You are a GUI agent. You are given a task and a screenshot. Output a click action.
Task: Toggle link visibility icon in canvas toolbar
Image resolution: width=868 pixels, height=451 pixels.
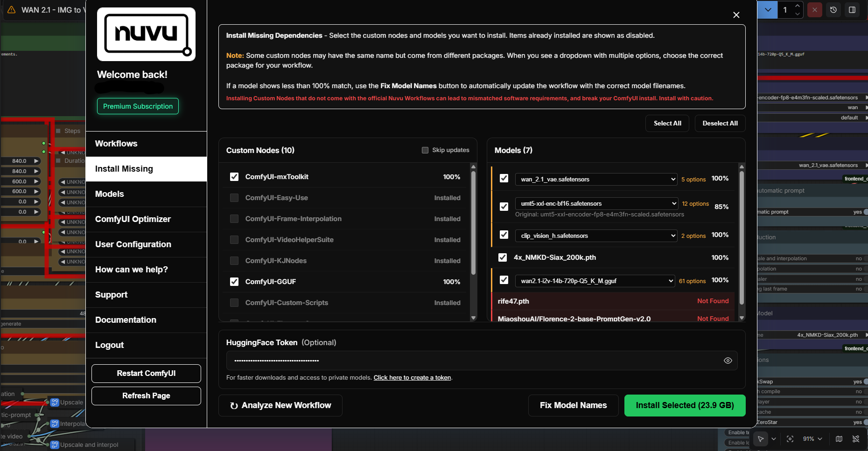(856, 439)
